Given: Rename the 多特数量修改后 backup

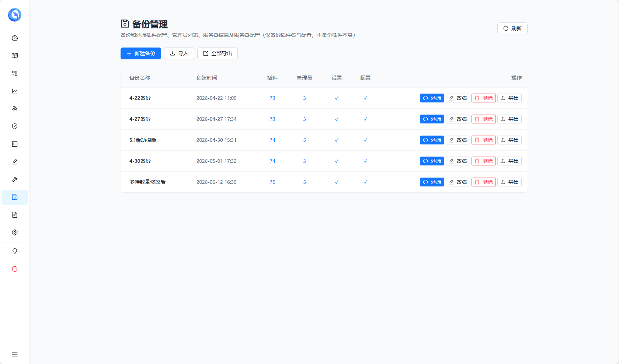Looking at the screenshot, I should 458,182.
